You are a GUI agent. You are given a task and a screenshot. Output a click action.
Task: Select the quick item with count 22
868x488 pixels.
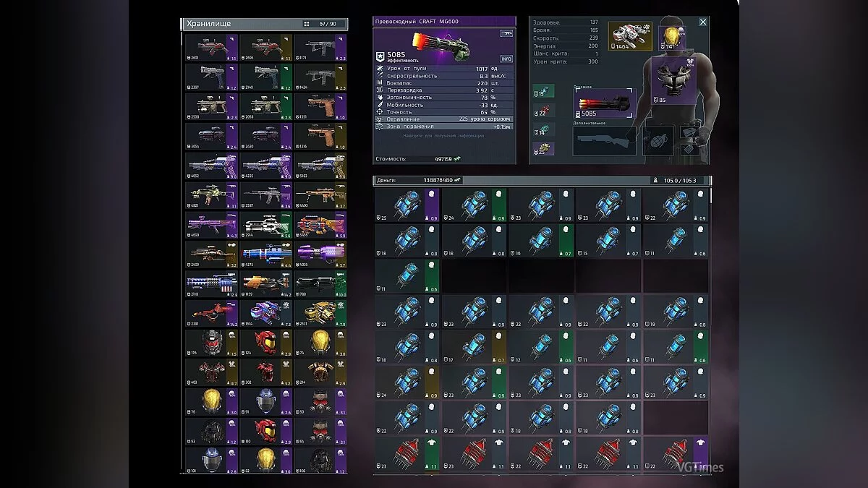coord(543,111)
